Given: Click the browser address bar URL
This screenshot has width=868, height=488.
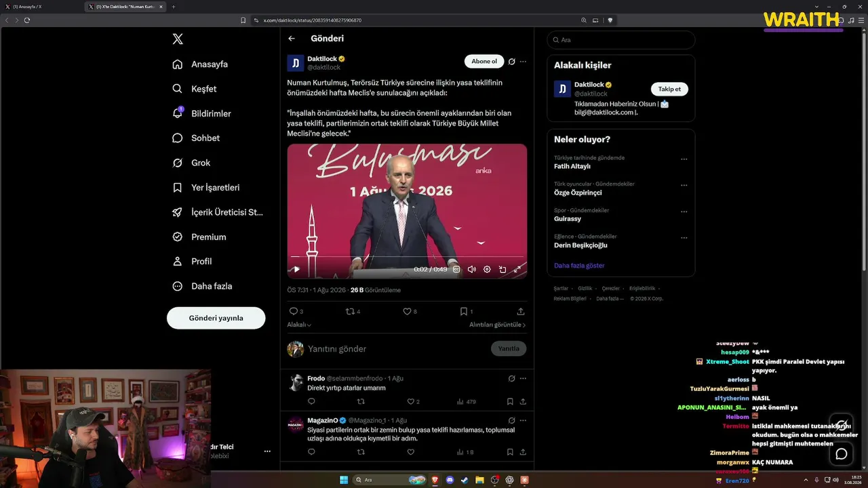Looking at the screenshot, I should tap(312, 20).
